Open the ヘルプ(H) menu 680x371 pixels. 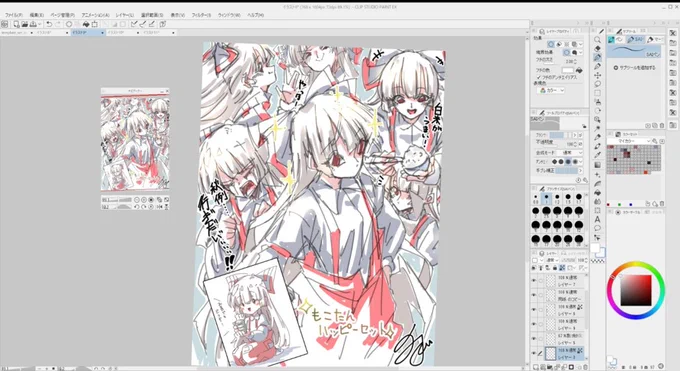coord(255,15)
